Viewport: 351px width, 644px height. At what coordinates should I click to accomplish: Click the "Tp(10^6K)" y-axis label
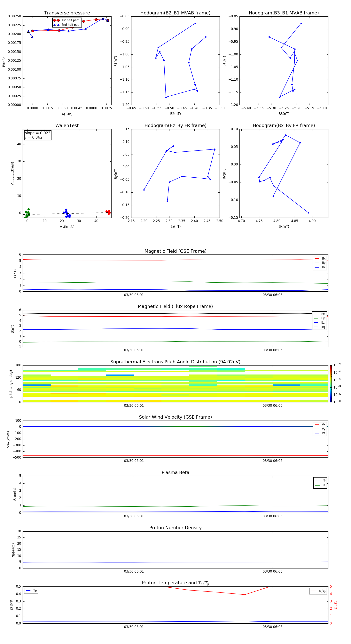[11, 605]
